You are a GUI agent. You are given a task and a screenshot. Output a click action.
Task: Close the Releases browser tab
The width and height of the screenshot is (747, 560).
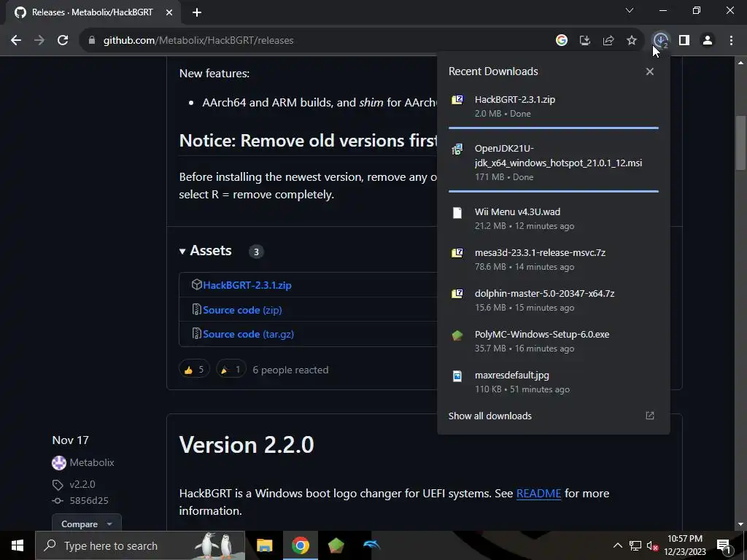pyautogui.click(x=169, y=12)
